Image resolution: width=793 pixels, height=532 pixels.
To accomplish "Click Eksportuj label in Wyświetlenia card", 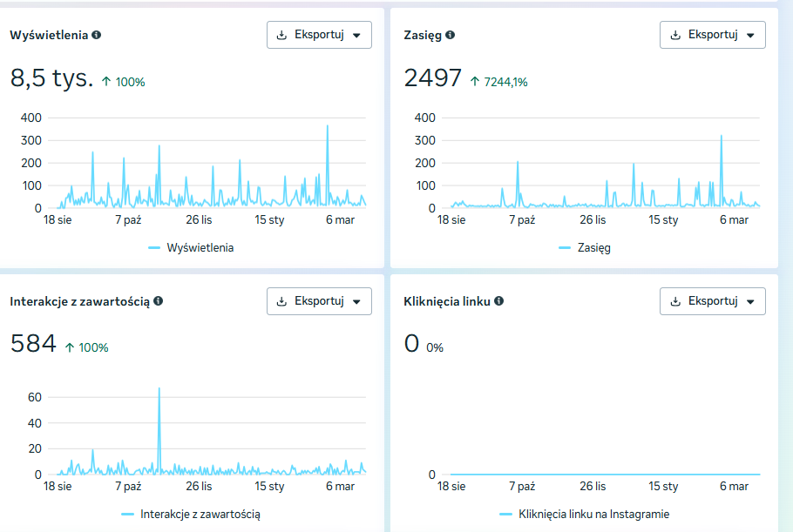I will tap(319, 35).
